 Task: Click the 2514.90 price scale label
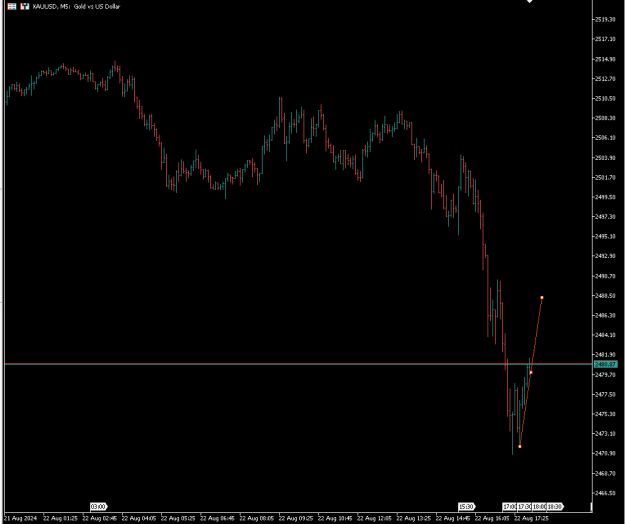[605, 59]
